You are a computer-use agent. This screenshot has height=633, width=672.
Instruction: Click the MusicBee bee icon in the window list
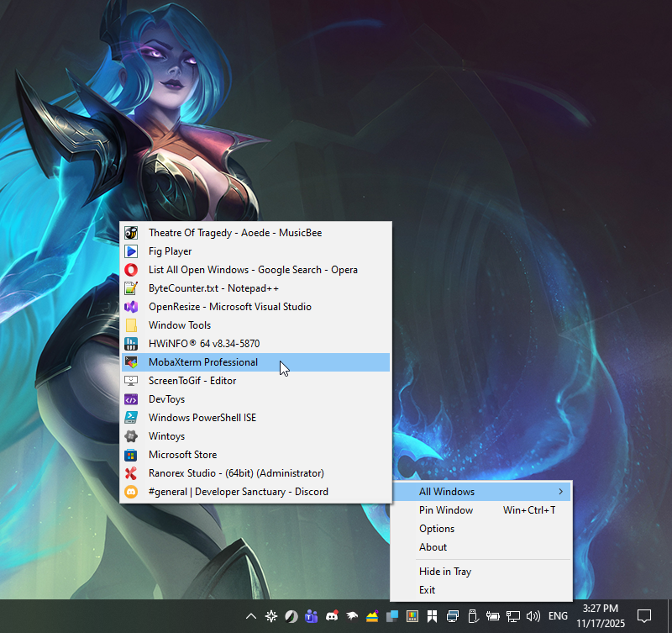[131, 233]
